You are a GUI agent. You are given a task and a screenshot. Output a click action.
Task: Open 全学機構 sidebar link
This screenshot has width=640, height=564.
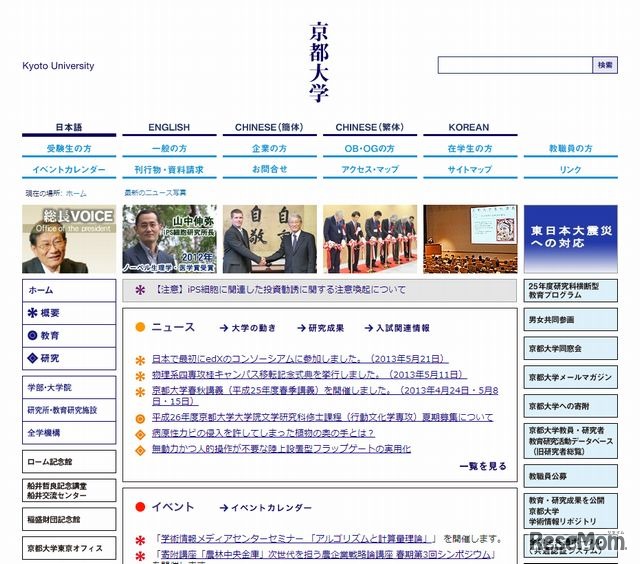69,433
